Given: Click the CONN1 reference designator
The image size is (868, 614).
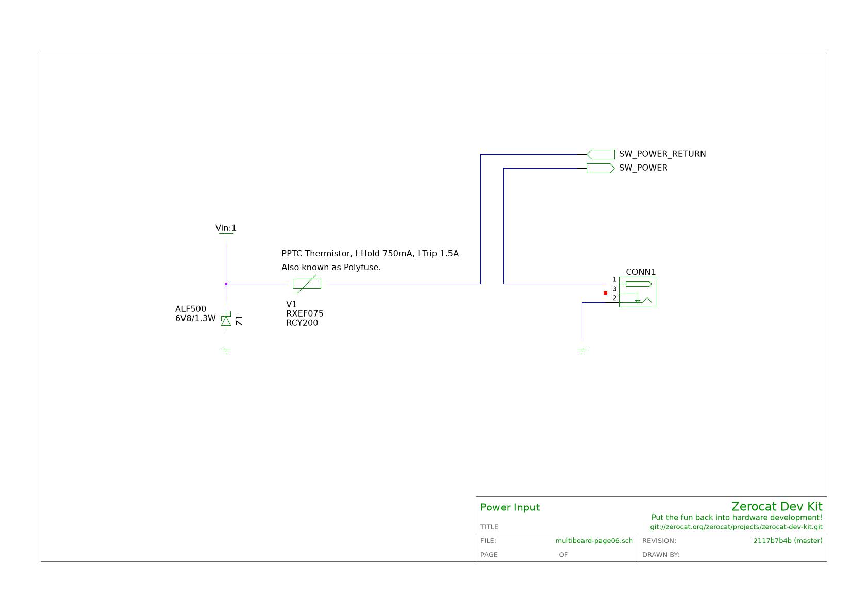Looking at the screenshot, I should click(641, 272).
